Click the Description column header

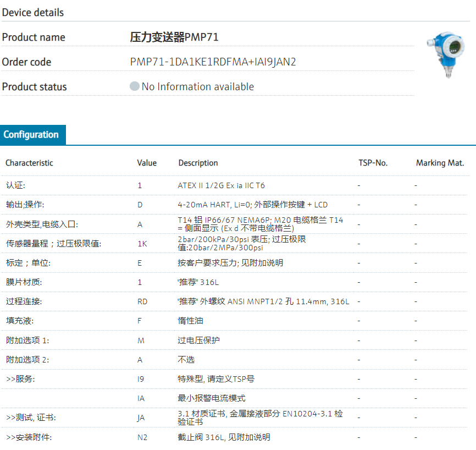[198, 163]
